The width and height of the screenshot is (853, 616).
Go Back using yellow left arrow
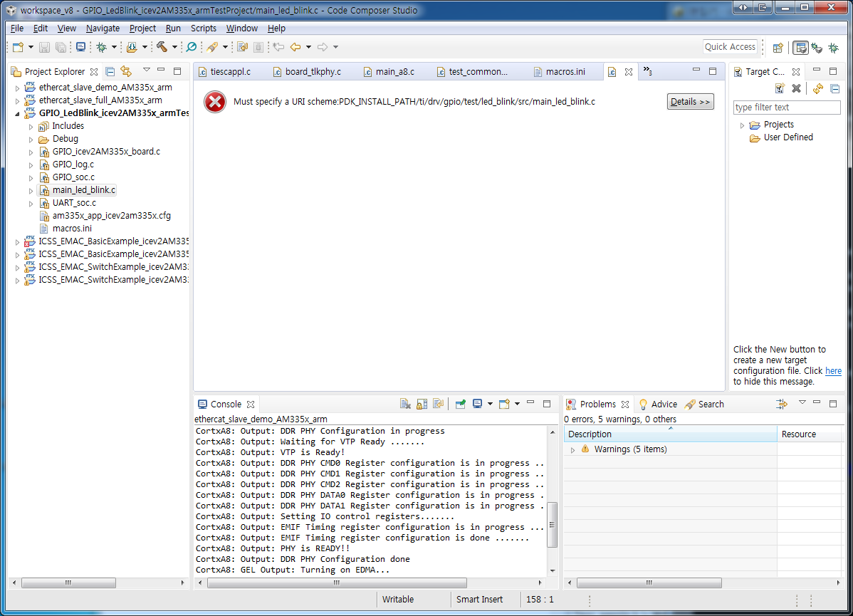pyautogui.click(x=295, y=47)
